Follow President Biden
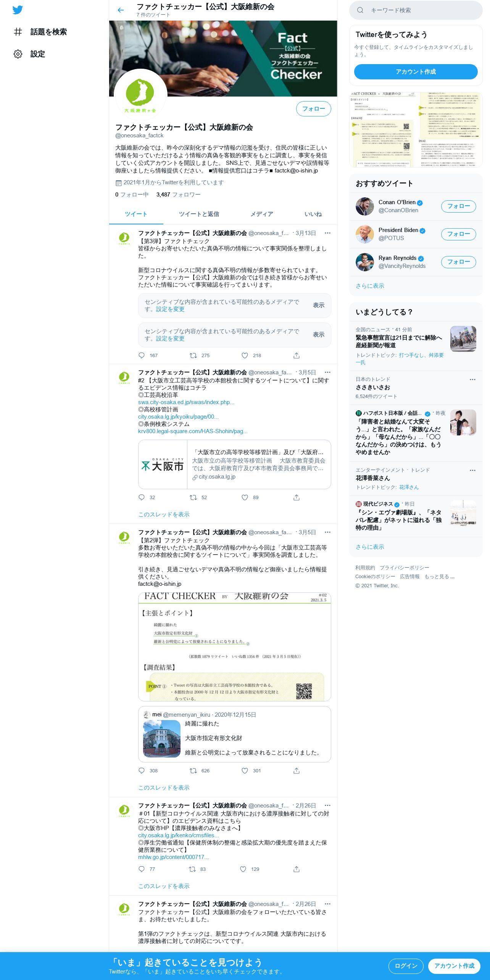Viewport: 490px width, 980px height. point(458,234)
